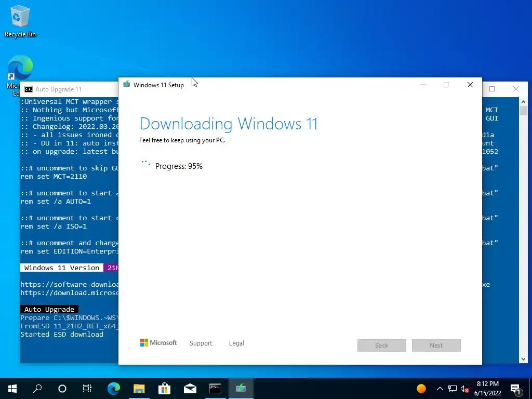Click the Auto Upgrade 11 title text
The image size is (532, 399).
click(x=58, y=89)
